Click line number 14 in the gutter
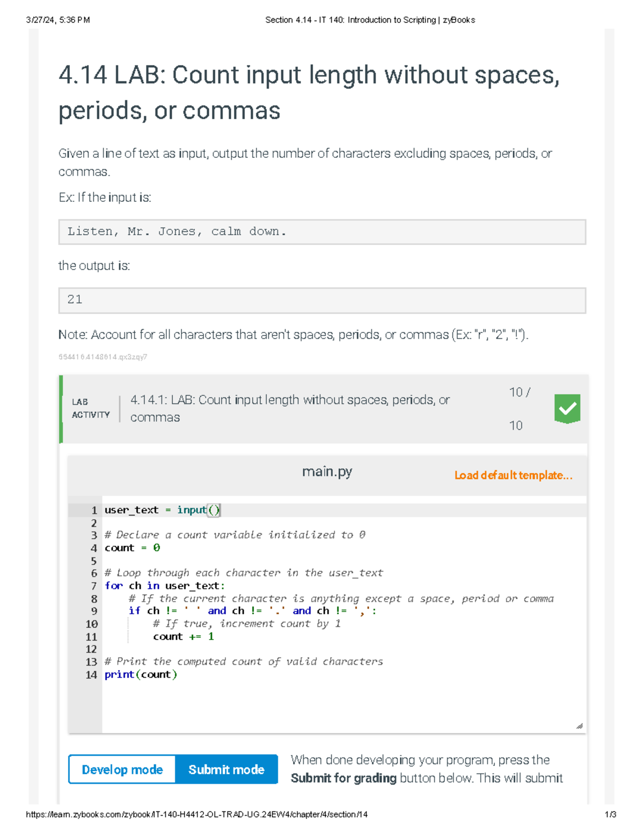The height and width of the screenshot is (834, 644). [91, 675]
